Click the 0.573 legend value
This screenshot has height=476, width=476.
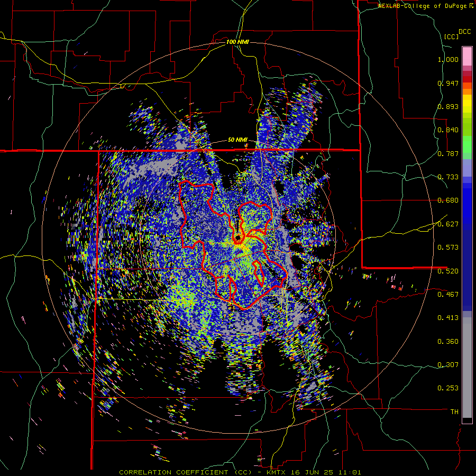pyautogui.click(x=448, y=248)
